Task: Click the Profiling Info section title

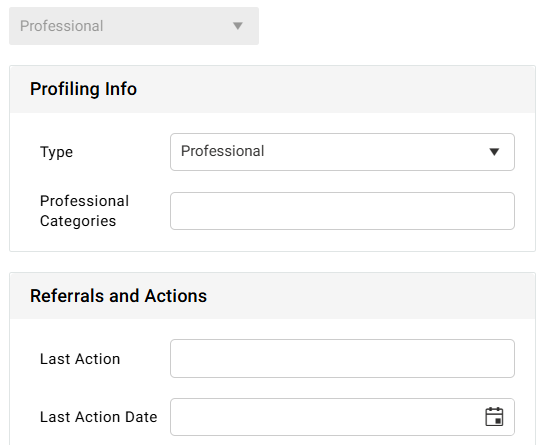Action: pyautogui.click(x=83, y=89)
